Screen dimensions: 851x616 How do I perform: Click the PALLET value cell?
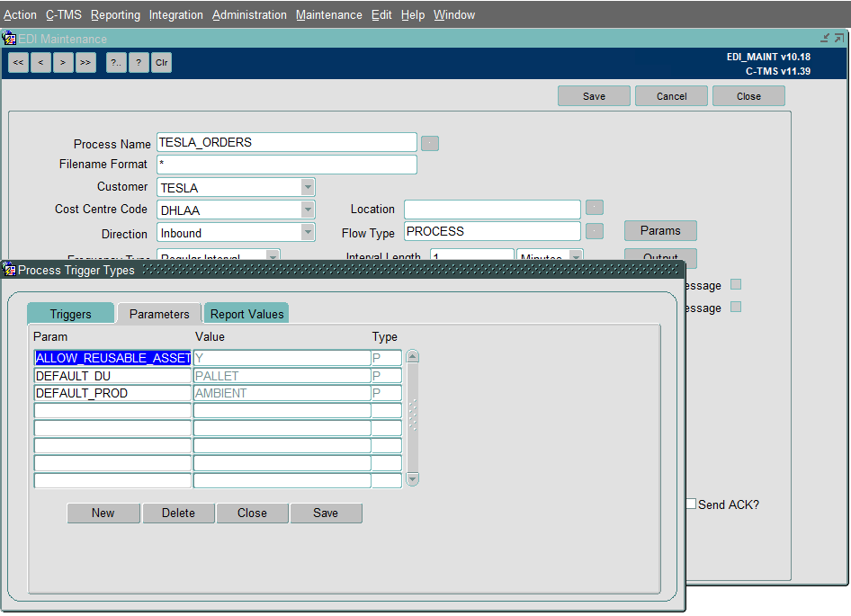coord(282,376)
